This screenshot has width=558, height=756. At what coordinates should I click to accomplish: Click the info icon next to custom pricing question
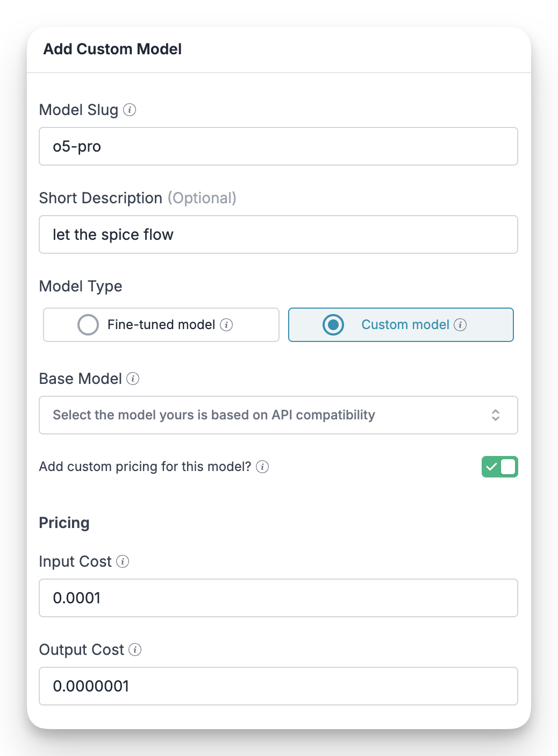click(x=263, y=467)
